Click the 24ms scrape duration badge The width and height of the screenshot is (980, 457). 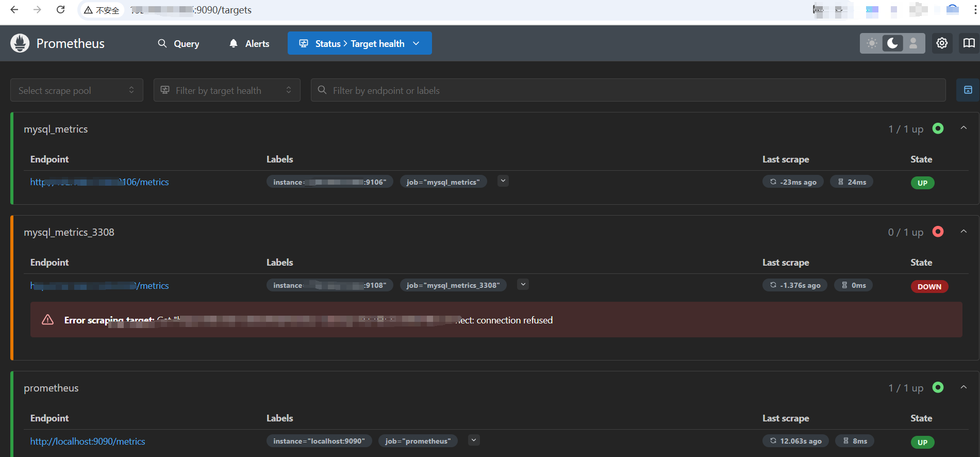click(852, 182)
